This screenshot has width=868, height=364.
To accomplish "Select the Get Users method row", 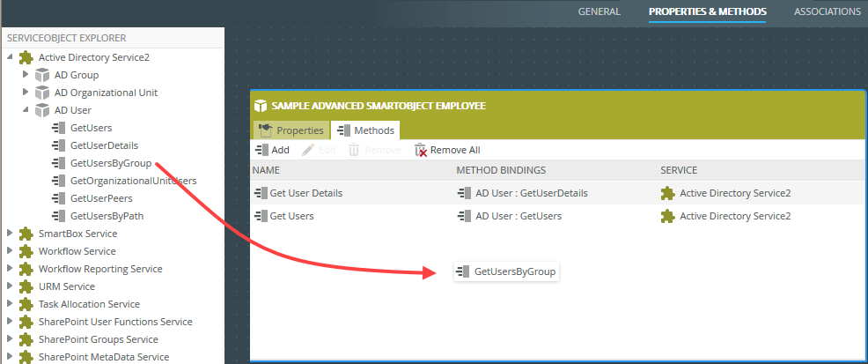I will tap(291, 216).
